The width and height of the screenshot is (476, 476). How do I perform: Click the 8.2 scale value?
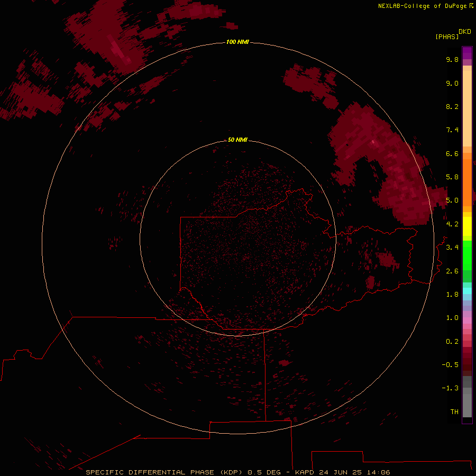[x=452, y=106]
